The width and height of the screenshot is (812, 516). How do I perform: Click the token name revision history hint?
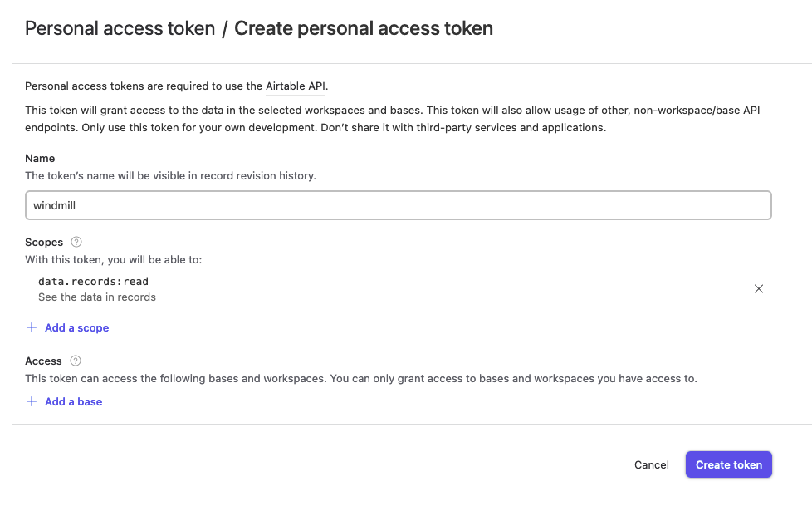tap(170, 175)
